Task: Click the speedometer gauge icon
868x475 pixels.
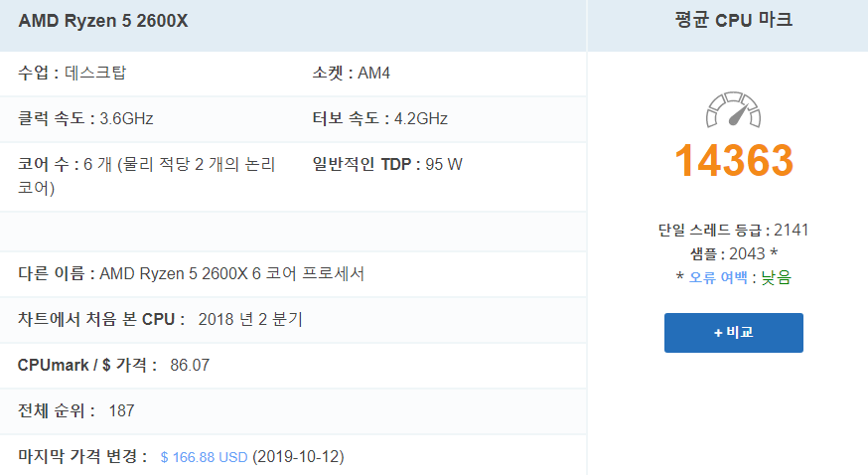Action: click(x=734, y=109)
